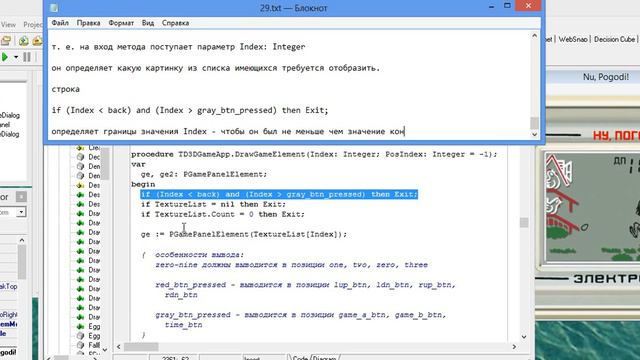Screen dimensions: 640x360
Task: Maximize the Notepad window
Action: (507, 6)
